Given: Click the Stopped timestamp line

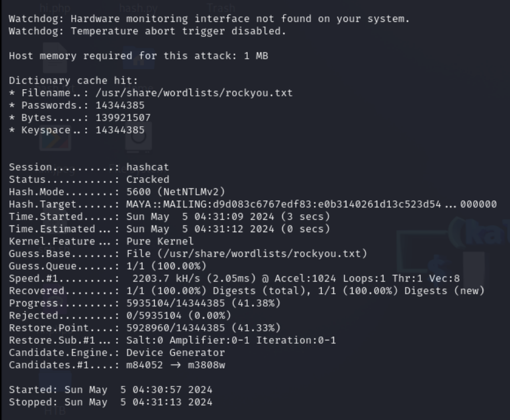Looking at the screenshot, I should (110, 402).
